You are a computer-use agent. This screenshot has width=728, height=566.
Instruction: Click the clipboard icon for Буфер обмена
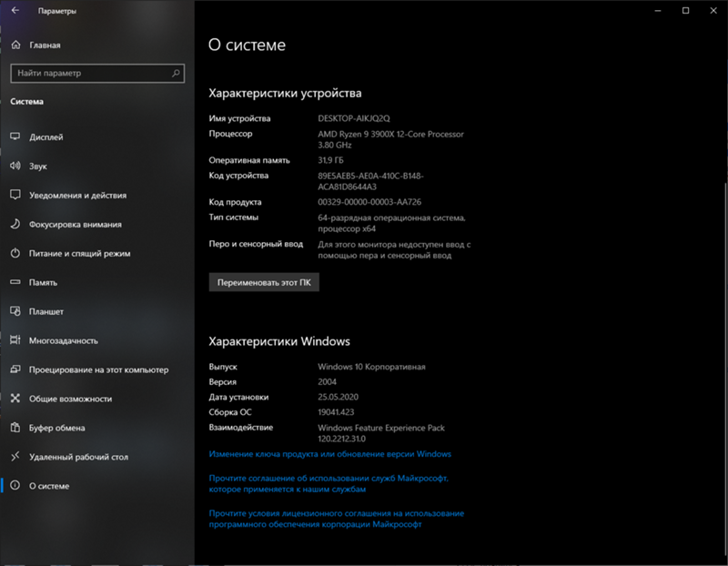(15, 427)
